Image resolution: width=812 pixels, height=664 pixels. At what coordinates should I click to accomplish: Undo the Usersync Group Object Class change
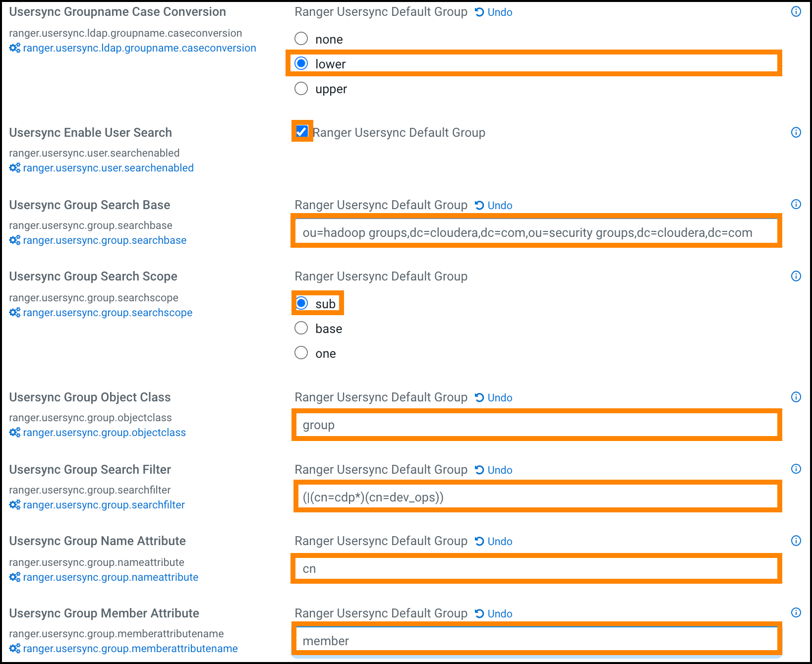(494, 397)
